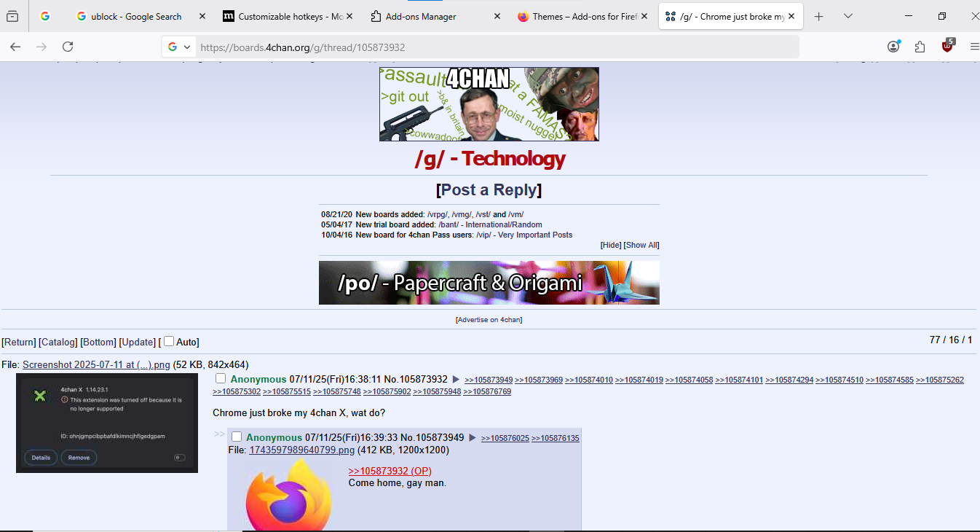Click the Advertise on 4chan link
Screen dimensions: 980x532
pyautogui.click(x=489, y=320)
